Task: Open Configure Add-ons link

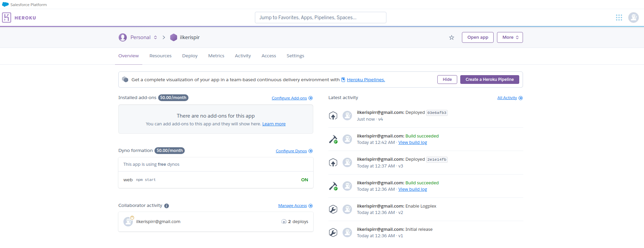Action: point(289,98)
